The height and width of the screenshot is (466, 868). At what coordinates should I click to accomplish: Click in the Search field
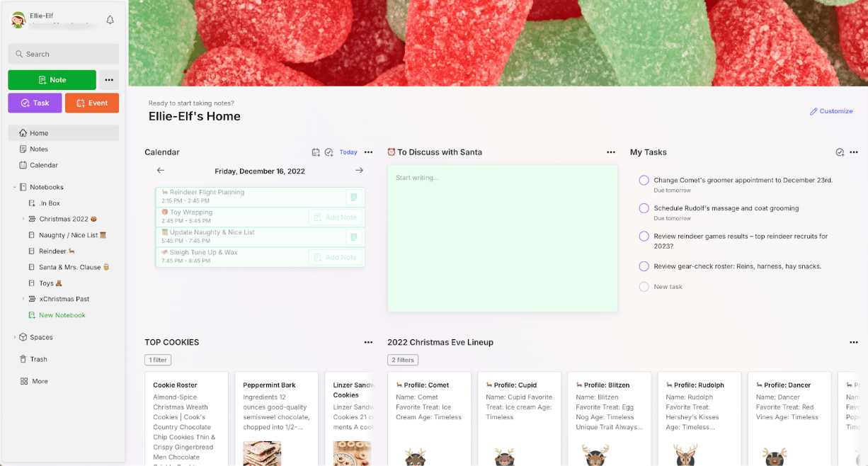point(63,54)
